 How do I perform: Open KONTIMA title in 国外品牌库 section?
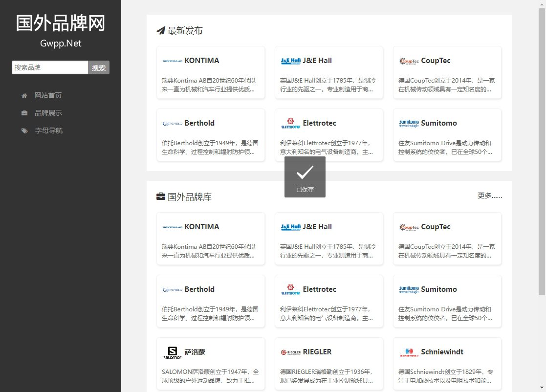[x=201, y=227]
